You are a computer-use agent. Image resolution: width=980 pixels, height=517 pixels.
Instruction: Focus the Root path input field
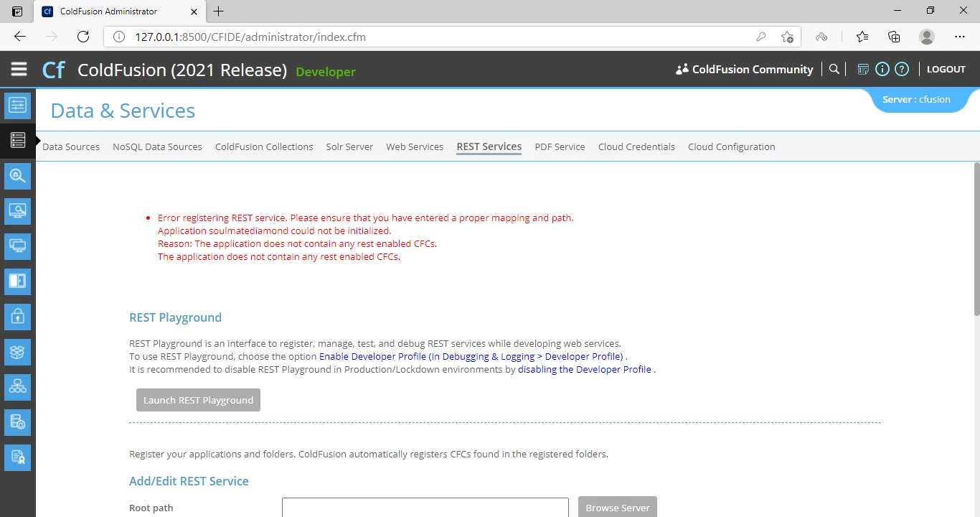point(425,507)
